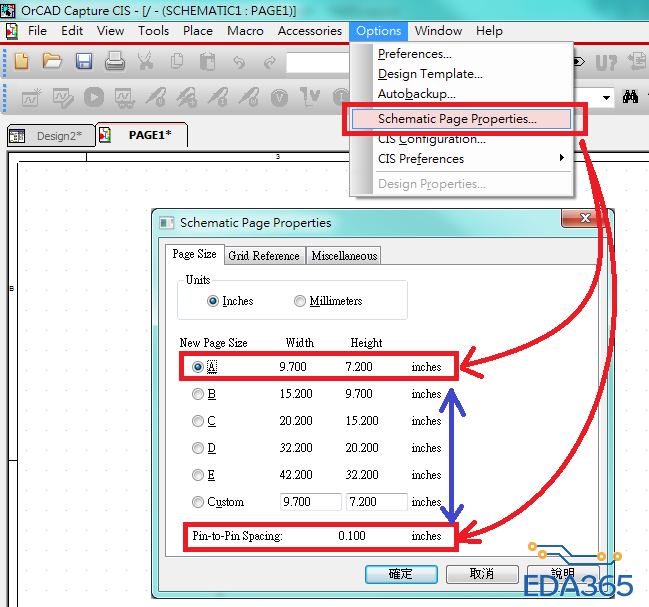Choose page size D radio button
This screenshot has height=607, width=649.
(198, 448)
